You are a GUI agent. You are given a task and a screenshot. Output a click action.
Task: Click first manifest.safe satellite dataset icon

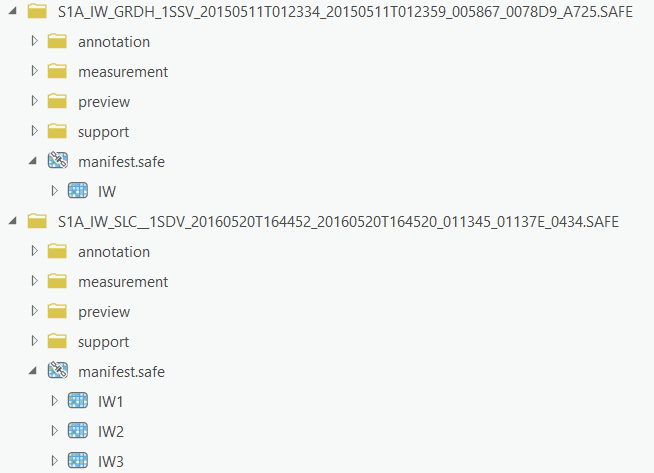coord(57,161)
